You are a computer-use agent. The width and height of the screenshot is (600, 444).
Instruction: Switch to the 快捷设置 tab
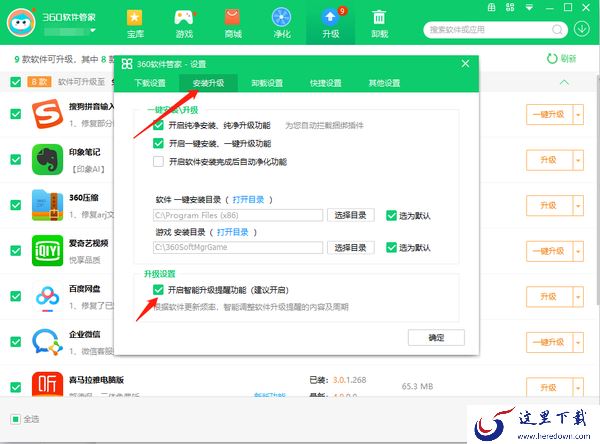pyautogui.click(x=326, y=83)
